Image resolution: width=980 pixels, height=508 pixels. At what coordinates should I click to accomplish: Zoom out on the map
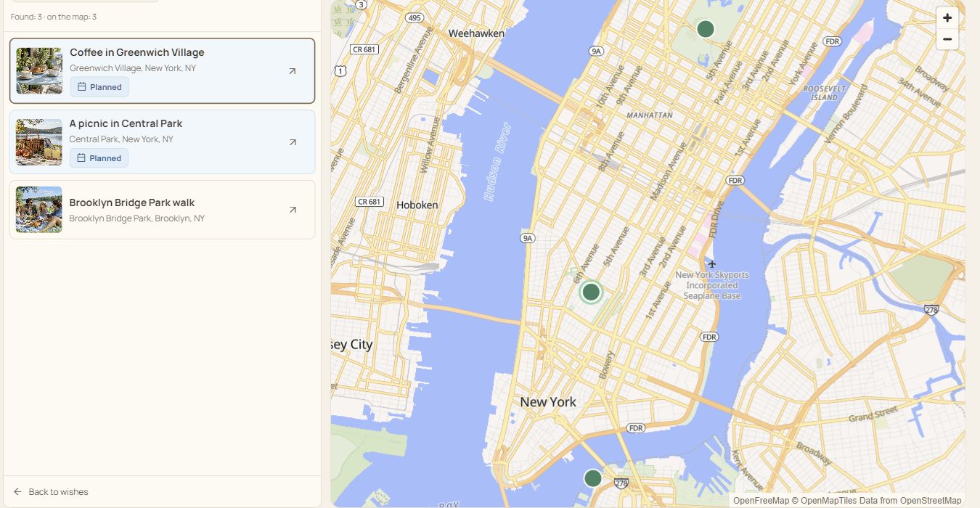pos(947,39)
